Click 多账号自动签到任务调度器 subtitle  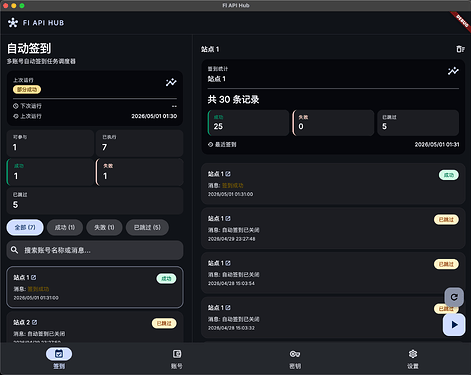pos(41,61)
